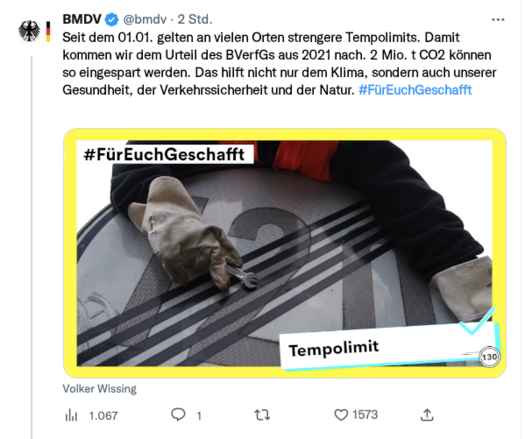The width and height of the screenshot is (525, 439).
Task: Click the #FürEuchGeschafft hashtag in tweet text
Action: click(415, 90)
